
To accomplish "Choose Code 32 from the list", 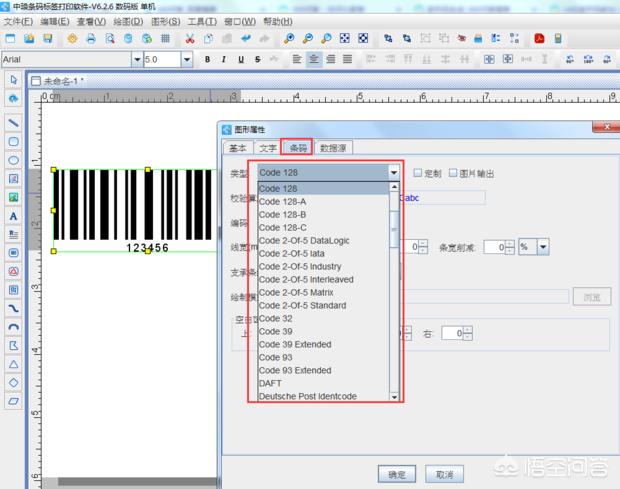I will [323, 319].
